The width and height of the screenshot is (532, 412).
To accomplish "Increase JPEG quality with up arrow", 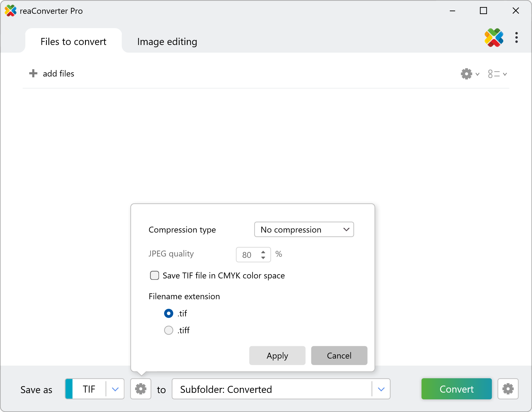I will (263, 252).
